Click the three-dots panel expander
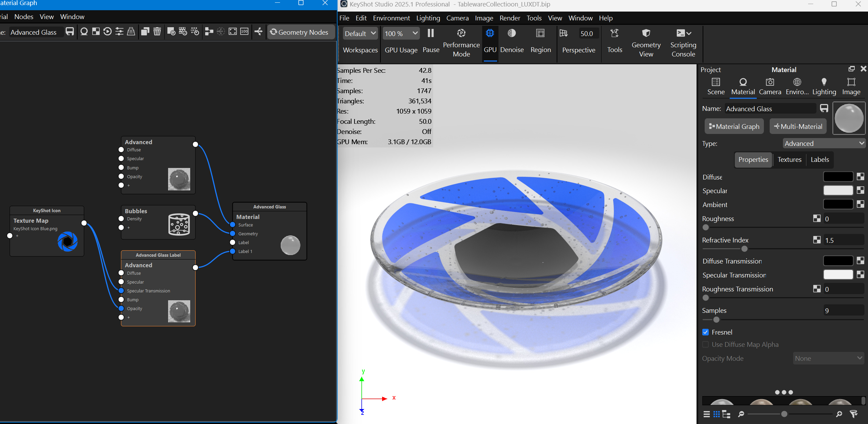Screen dimensions: 868x424 pyautogui.click(x=784, y=392)
